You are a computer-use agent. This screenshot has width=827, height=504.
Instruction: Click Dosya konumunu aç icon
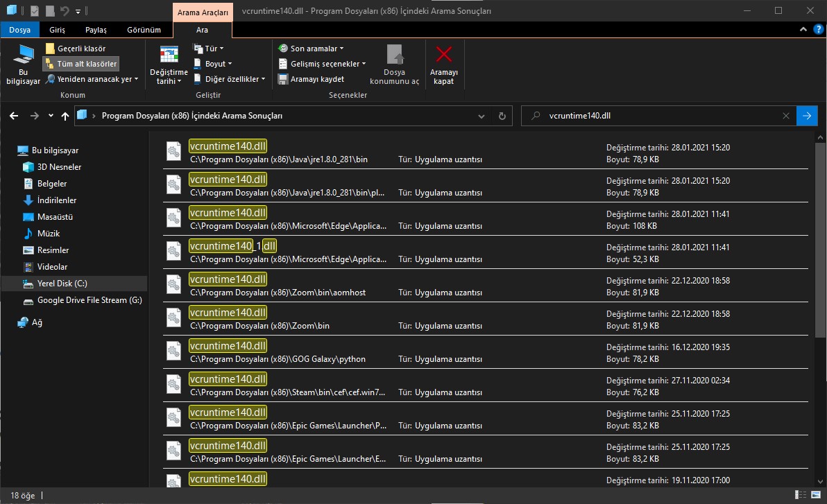pyautogui.click(x=394, y=55)
